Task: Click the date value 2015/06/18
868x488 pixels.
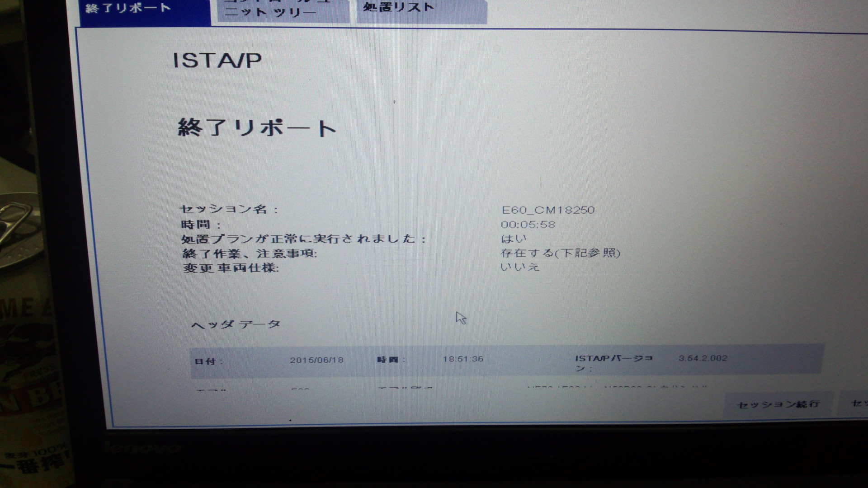Action: (316, 360)
